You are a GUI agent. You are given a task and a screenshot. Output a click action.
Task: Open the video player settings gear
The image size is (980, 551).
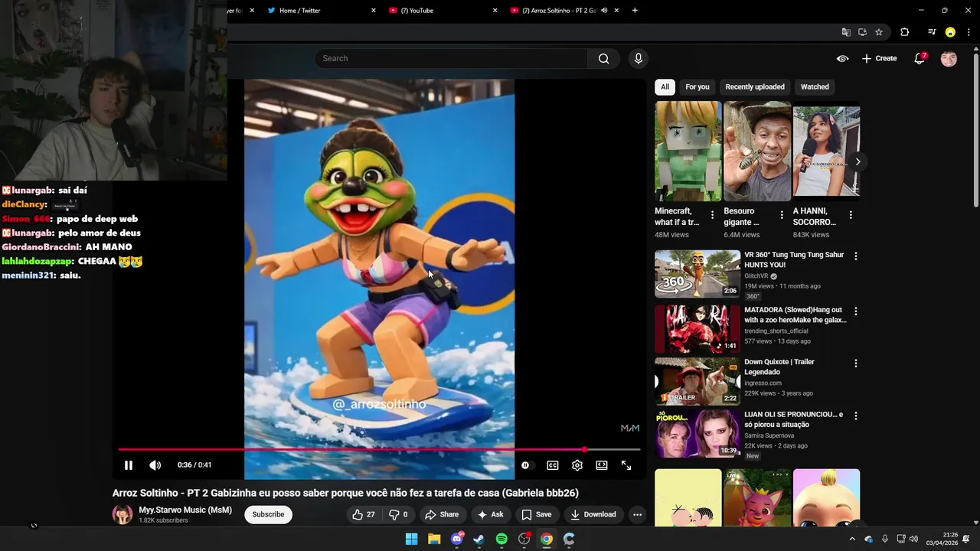[577, 465]
